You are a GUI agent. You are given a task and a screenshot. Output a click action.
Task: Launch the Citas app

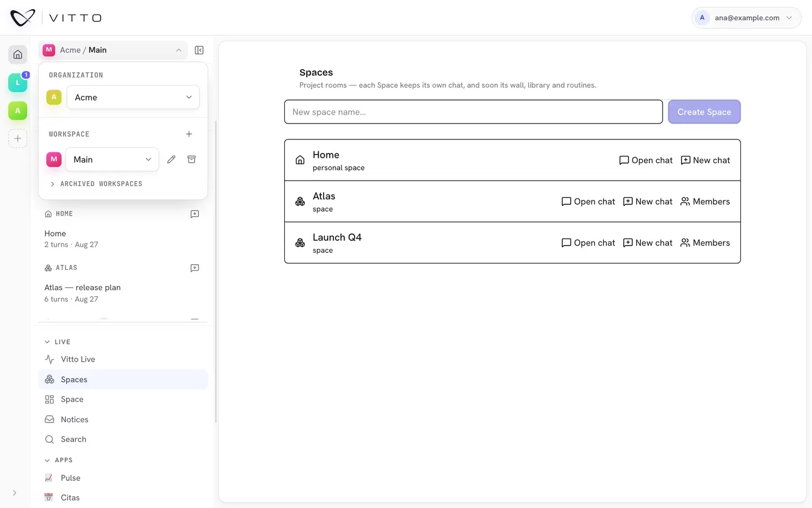(123, 497)
